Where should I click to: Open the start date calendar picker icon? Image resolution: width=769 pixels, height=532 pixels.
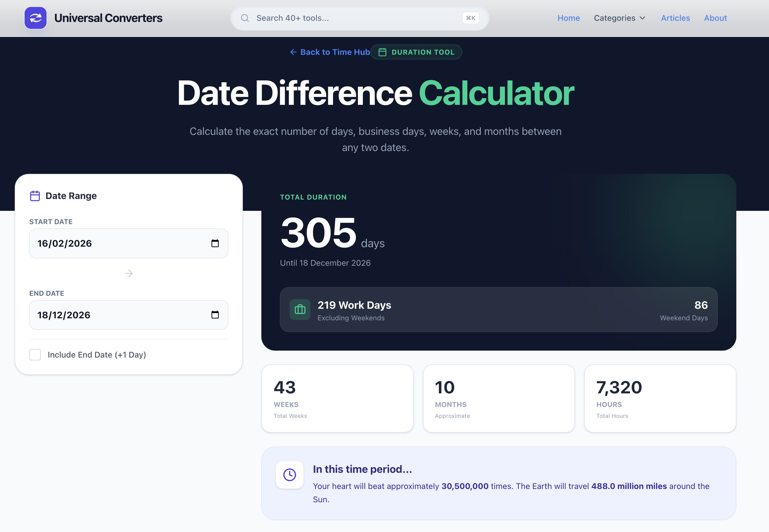pyautogui.click(x=215, y=243)
